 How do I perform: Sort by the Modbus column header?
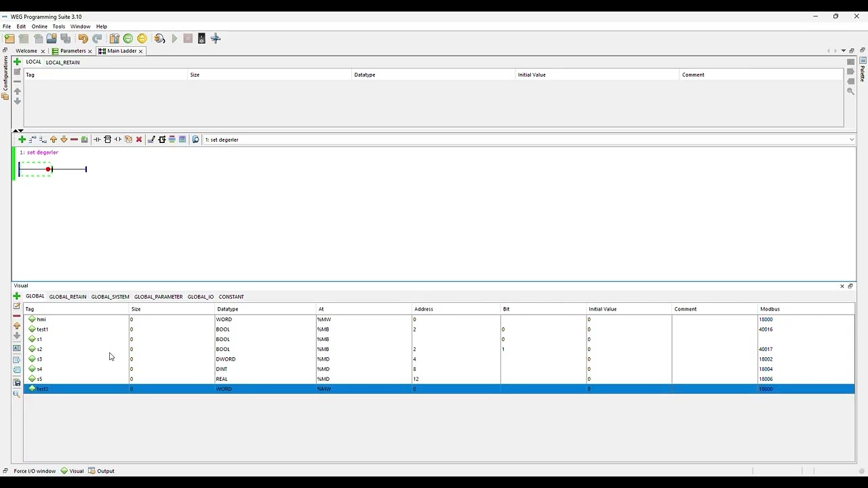[x=806, y=309]
